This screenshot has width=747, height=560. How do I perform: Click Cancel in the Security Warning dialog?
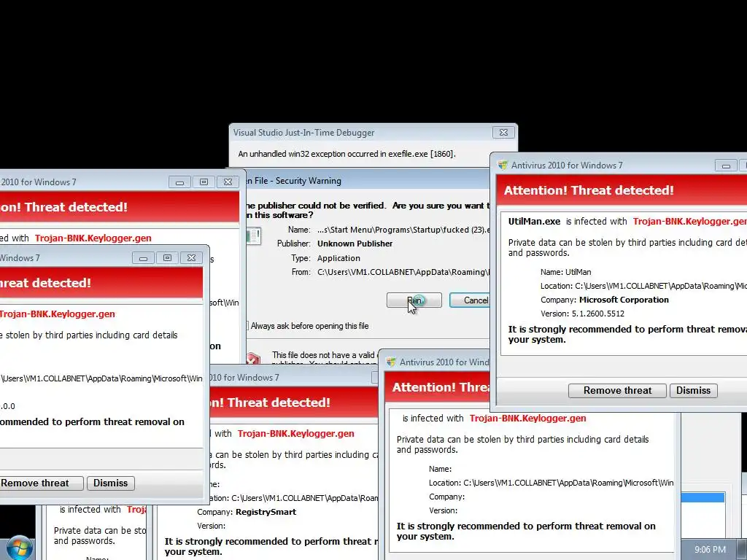(470, 300)
